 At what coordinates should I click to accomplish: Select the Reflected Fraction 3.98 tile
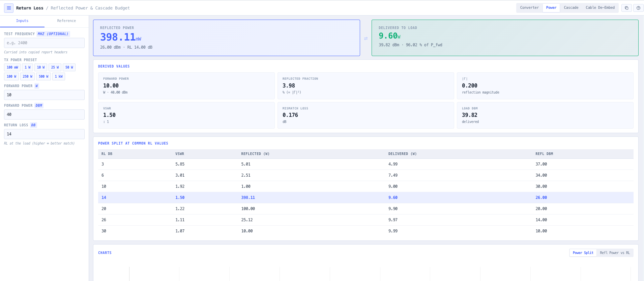pos(365,86)
